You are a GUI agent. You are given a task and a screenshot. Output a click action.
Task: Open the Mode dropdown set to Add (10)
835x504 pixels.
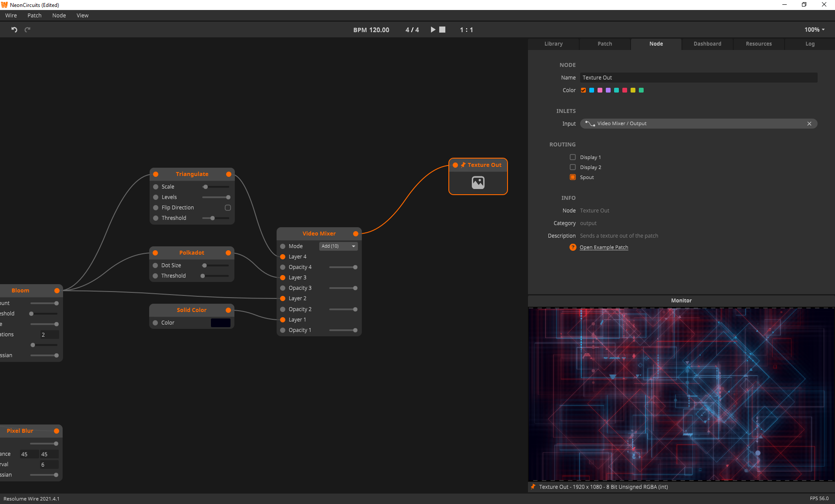click(338, 246)
